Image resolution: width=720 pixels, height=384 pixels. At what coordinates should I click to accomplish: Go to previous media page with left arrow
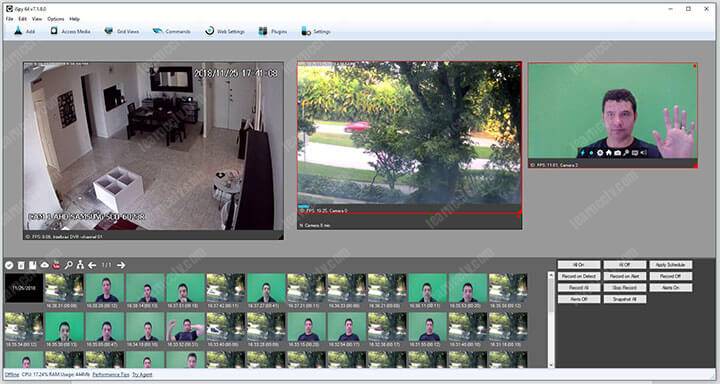pos(92,265)
